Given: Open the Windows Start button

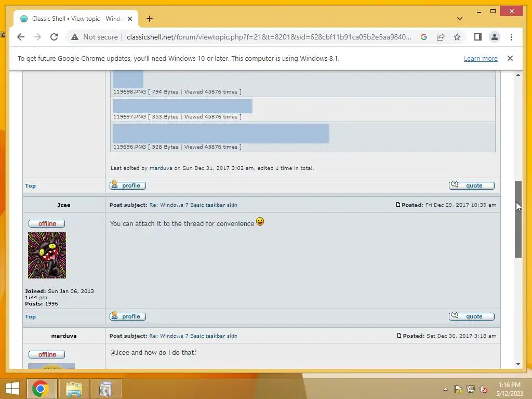Looking at the screenshot, I should point(12,389).
